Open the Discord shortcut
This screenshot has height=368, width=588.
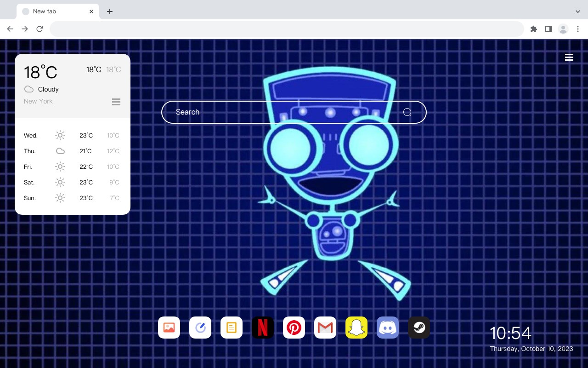[x=388, y=328]
